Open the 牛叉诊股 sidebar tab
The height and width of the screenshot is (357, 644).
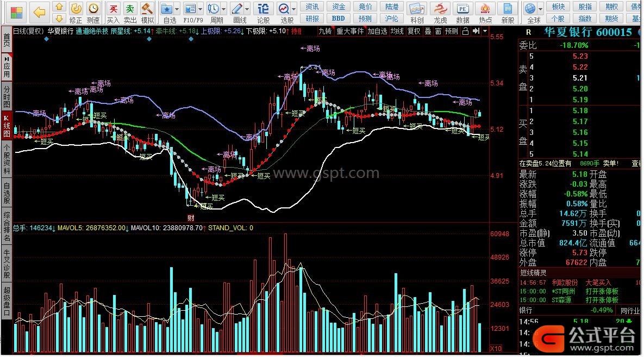7,263
